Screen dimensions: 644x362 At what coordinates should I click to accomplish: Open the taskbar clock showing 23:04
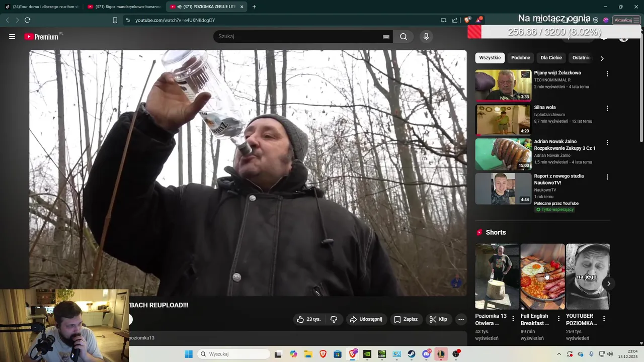629,354
